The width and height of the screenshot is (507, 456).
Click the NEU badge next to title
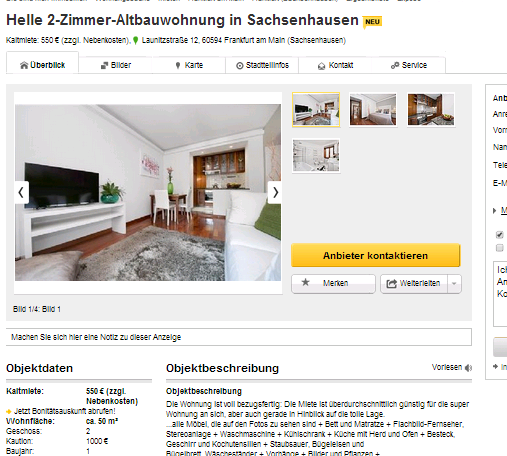372,22
